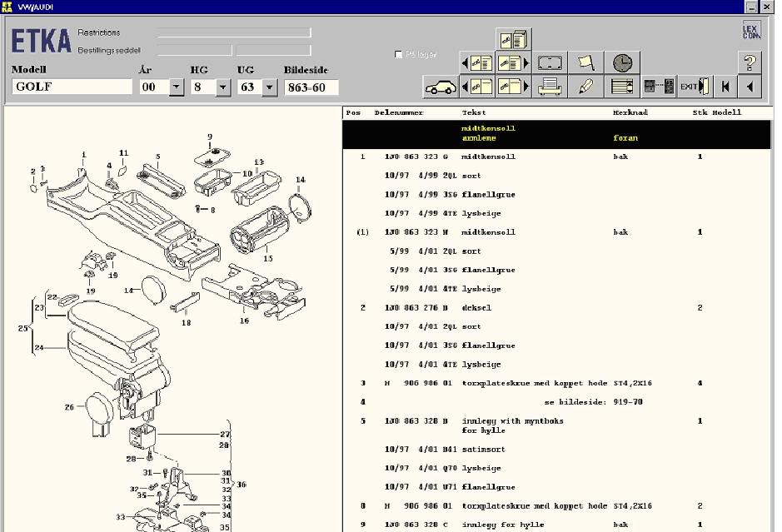Click the list view icon
The height and width of the screenshot is (532, 782).
(x=622, y=87)
